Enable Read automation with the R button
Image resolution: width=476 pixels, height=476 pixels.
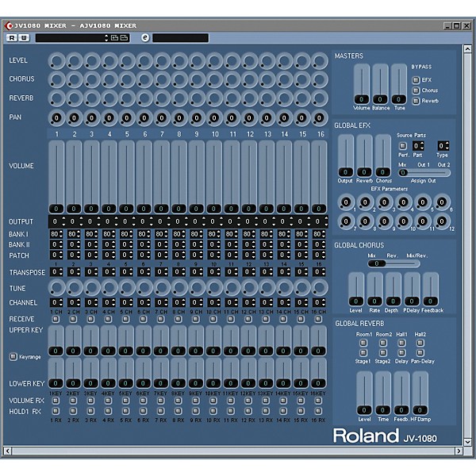pyautogui.click(x=12, y=38)
